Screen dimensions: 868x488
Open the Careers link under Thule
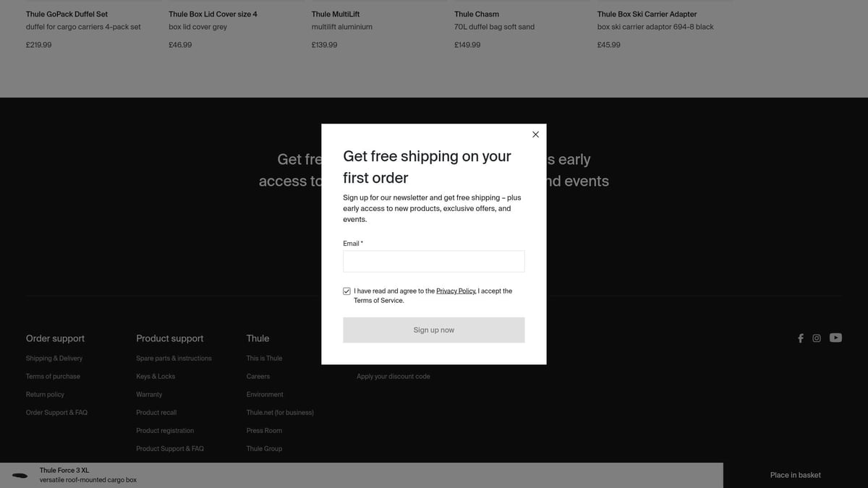[x=258, y=377]
